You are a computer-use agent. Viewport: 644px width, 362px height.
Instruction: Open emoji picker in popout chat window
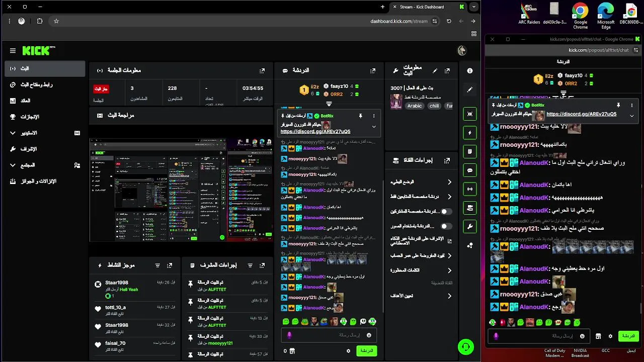[582, 336]
